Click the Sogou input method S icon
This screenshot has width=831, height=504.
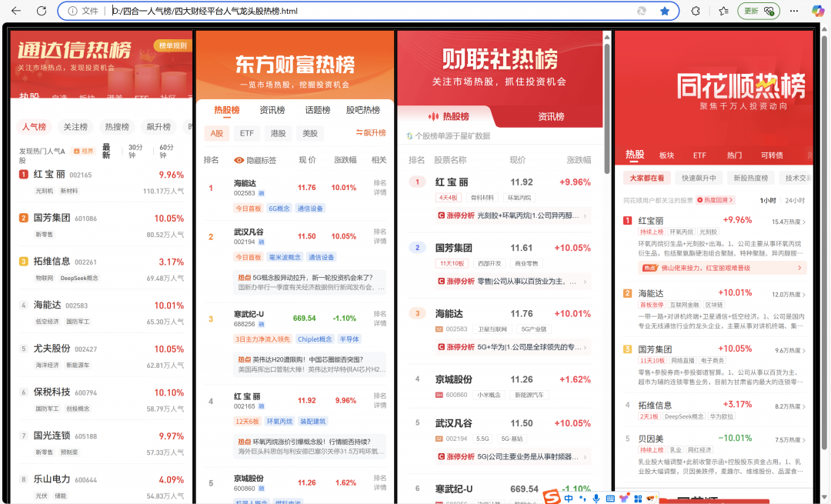[x=552, y=497]
